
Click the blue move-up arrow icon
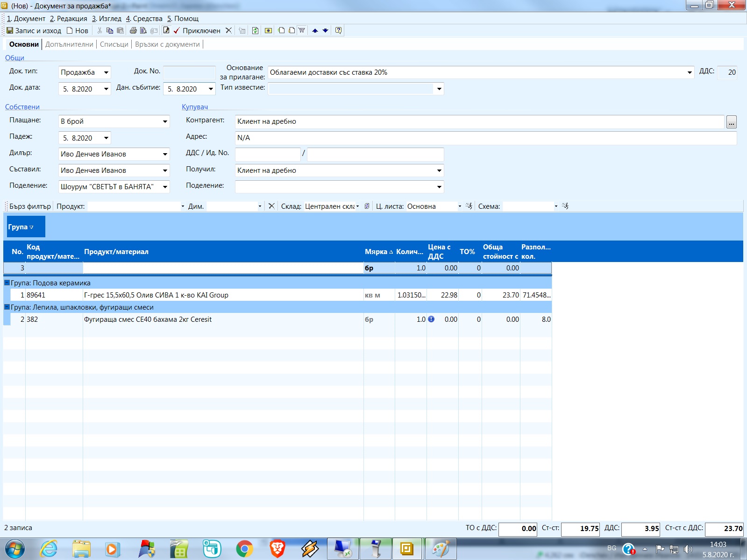tap(315, 31)
